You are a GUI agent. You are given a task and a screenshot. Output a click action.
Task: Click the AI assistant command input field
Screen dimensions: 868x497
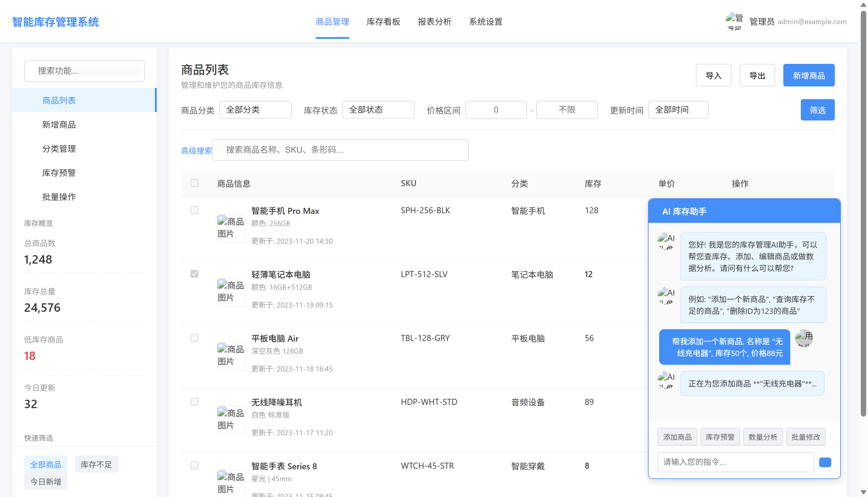(x=735, y=462)
